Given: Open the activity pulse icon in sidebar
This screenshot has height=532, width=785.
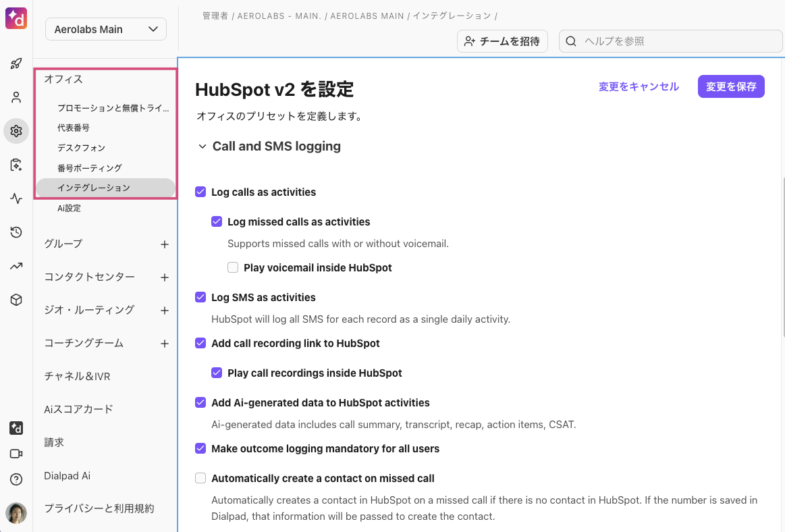Looking at the screenshot, I should pos(16,198).
